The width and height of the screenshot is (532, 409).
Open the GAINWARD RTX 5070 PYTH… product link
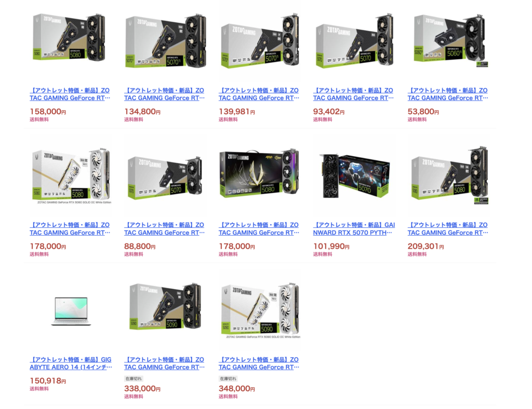354,229
